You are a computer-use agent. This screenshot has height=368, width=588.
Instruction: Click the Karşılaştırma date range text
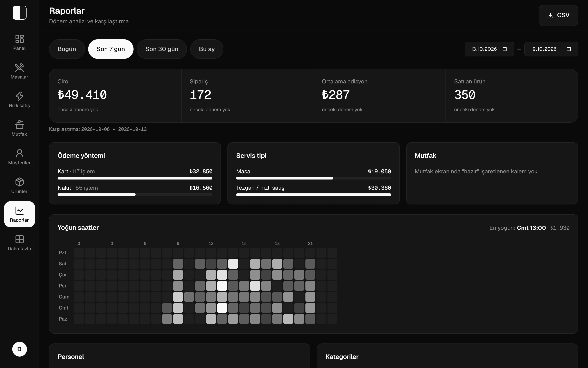pyautogui.click(x=98, y=129)
